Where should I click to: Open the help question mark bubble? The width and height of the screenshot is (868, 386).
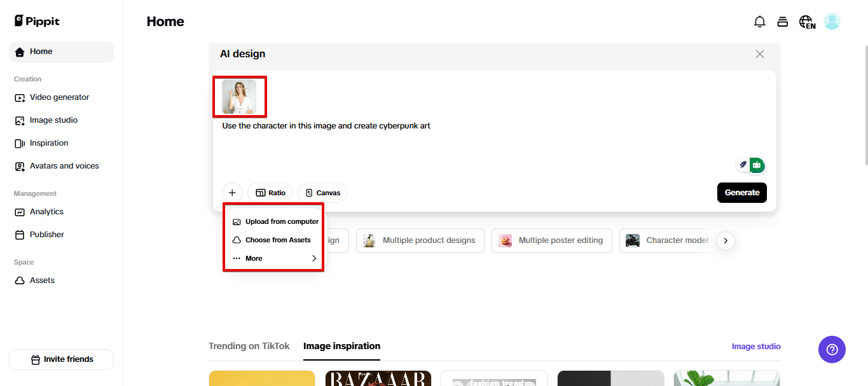(x=832, y=349)
